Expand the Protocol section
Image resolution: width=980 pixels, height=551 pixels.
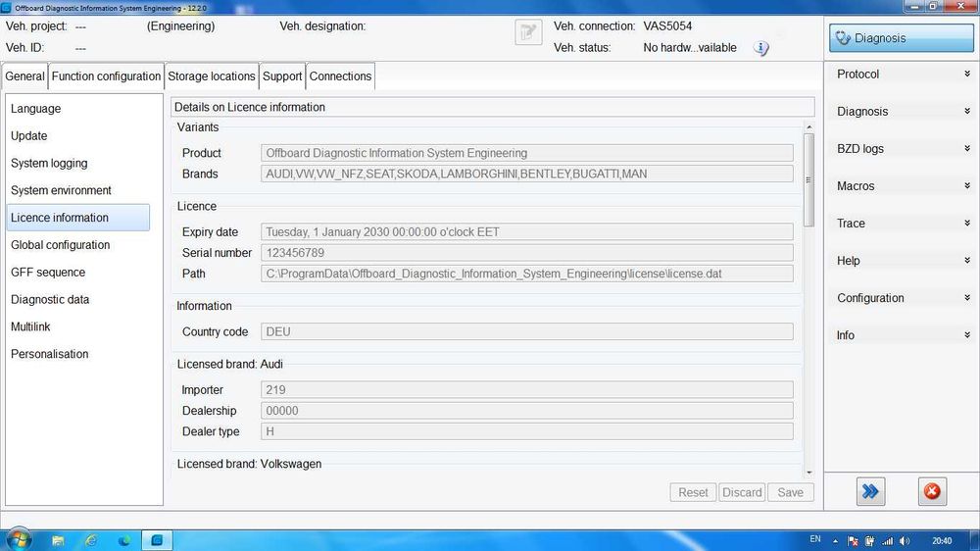click(902, 74)
